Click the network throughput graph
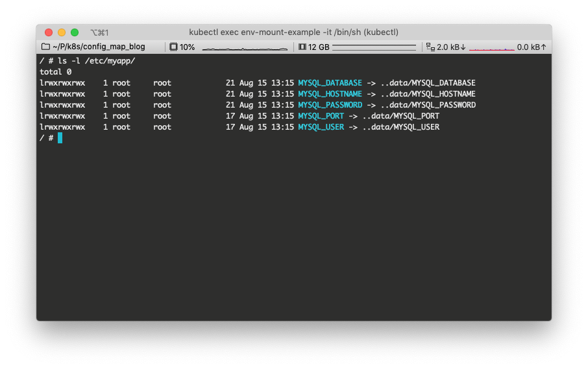This screenshot has width=588, height=369. click(x=492, y=49)
